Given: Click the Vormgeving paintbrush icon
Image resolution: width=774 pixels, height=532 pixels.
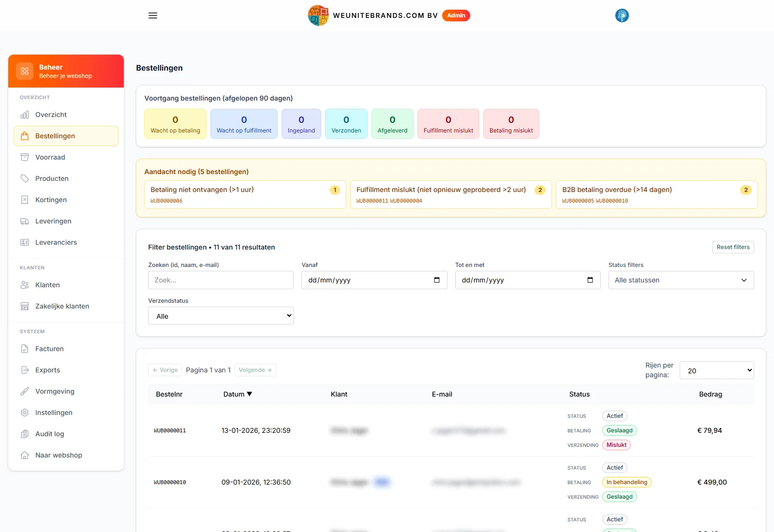Looking at the screenshot, I should pyautogui.click(x=25, y=391).
